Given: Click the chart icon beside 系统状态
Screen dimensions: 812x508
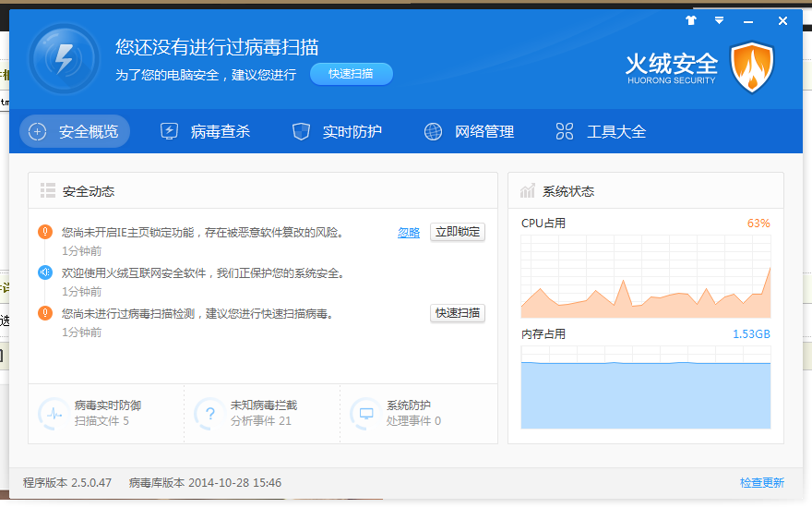Looking at the screenshot, I should [x=528, y=190].
